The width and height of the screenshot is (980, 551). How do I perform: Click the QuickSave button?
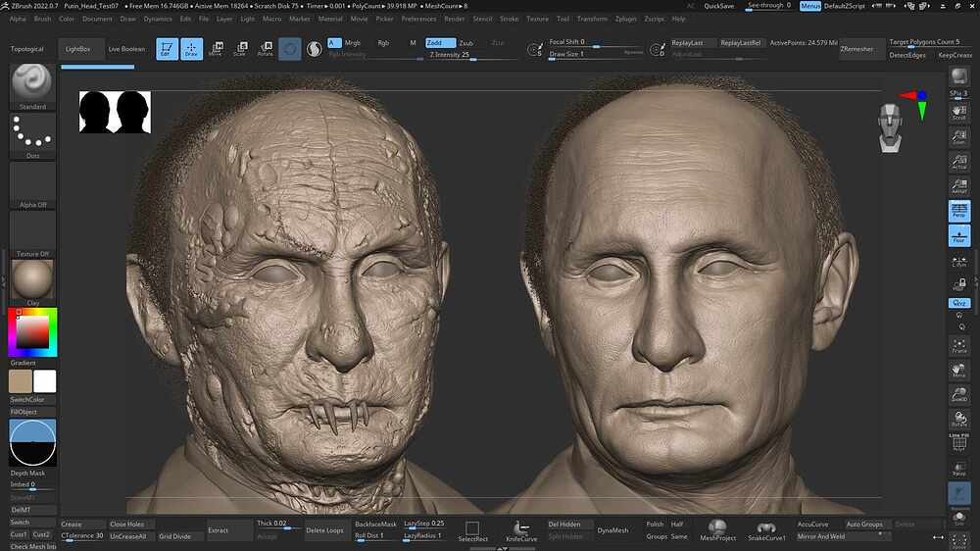pyautogui.click(x=718, y=6)
